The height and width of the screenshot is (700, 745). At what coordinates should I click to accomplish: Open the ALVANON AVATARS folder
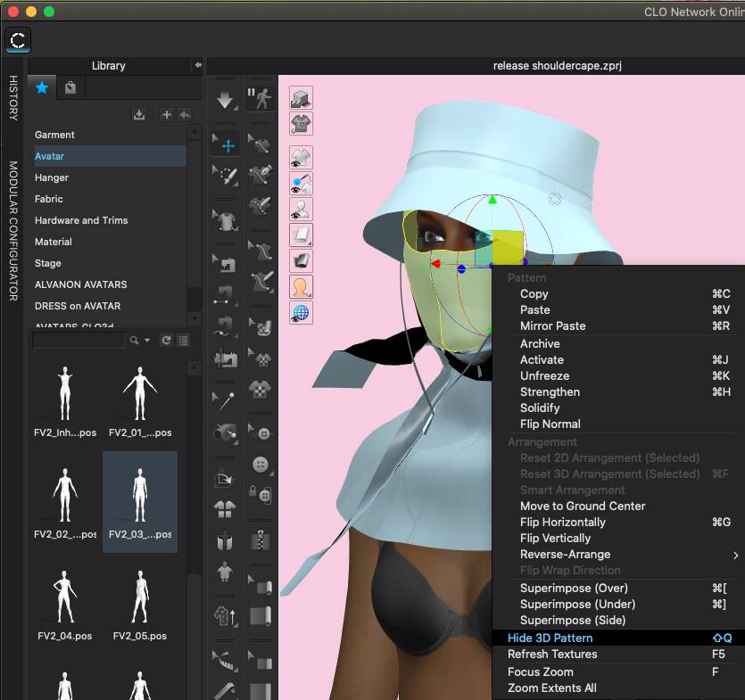[x=110, y=284]
